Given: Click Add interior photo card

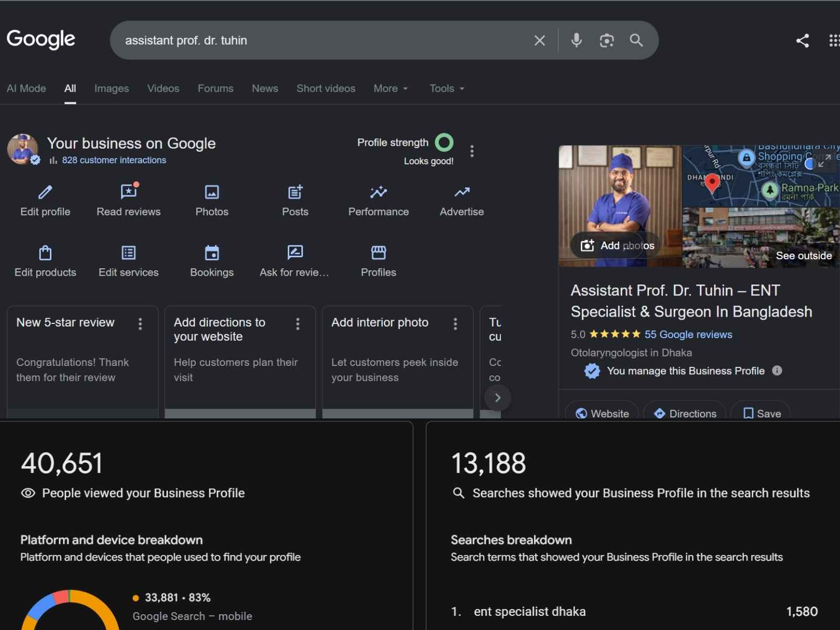Looking at the screenshot, I should coord(397,362).
